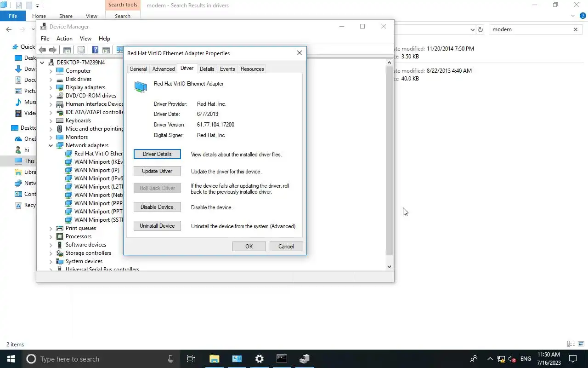Clear the modem search with X

[575, 29]
